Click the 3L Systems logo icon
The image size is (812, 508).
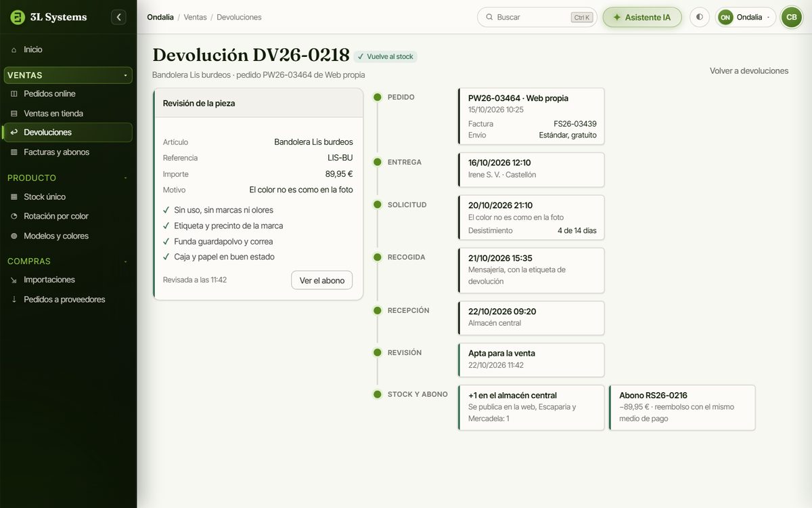point(18,17)
